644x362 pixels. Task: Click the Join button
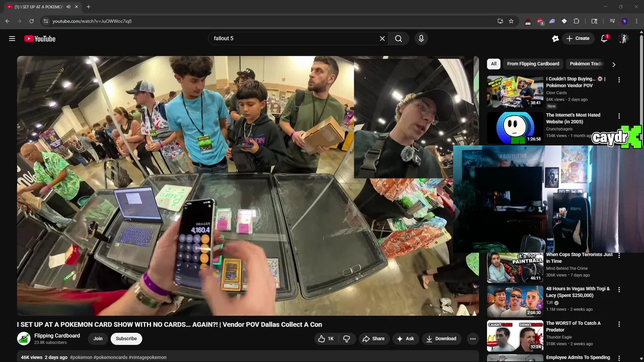[x=98, y=339]
